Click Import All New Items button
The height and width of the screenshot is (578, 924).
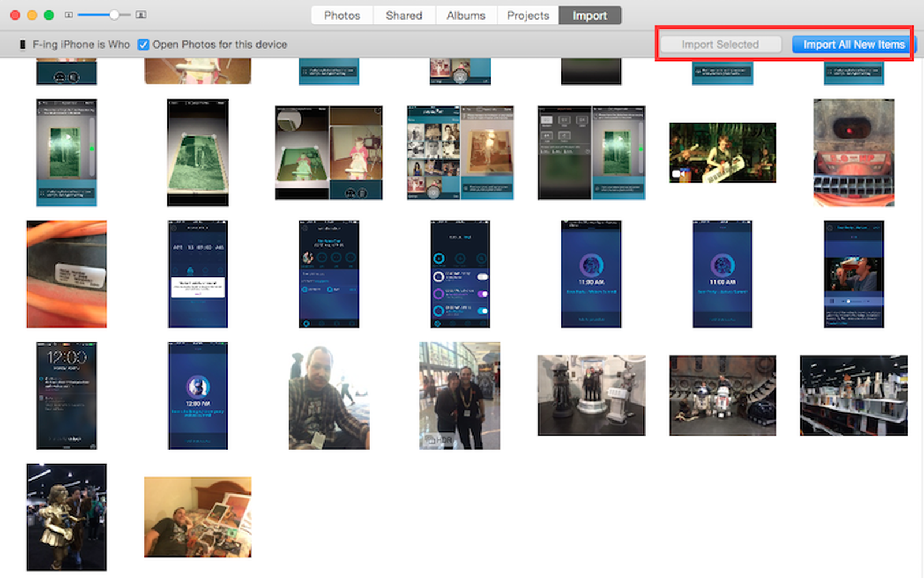click(x=854, y=45)
